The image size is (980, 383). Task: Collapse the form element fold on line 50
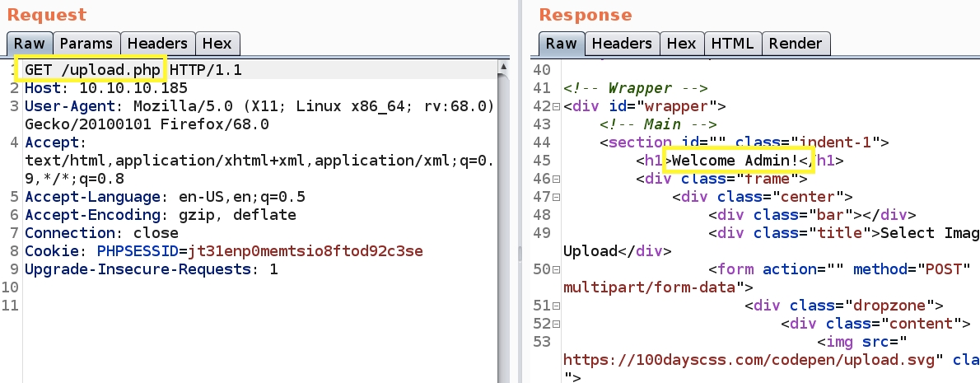[x=558, y=269]
